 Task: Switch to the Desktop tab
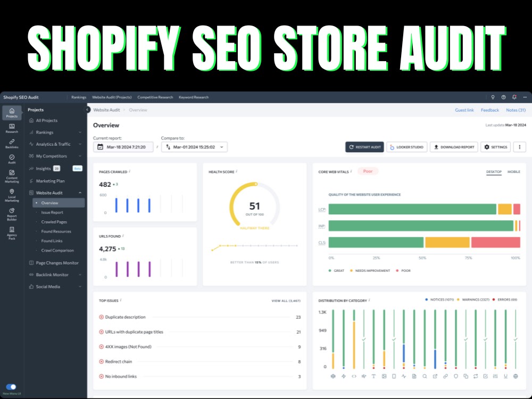click(494, 172)
